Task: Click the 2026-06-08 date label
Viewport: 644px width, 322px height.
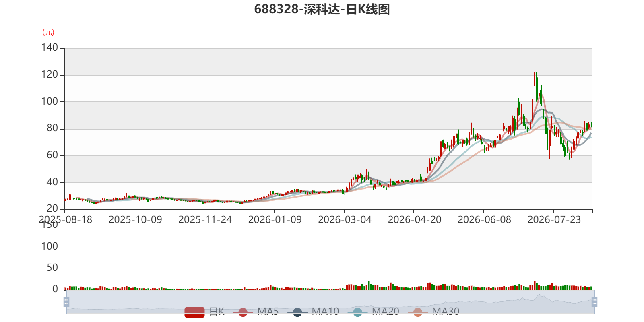Action: click(485, 220)
